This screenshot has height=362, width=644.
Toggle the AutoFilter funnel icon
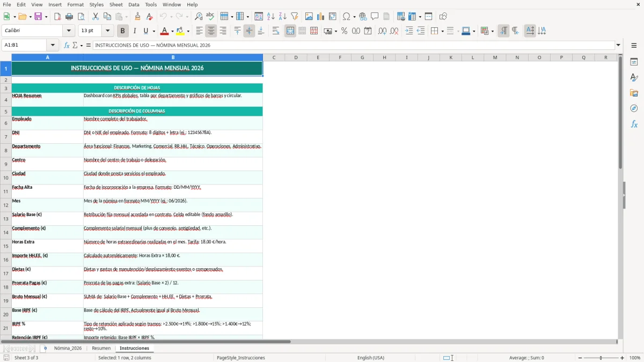coord(295,17)
